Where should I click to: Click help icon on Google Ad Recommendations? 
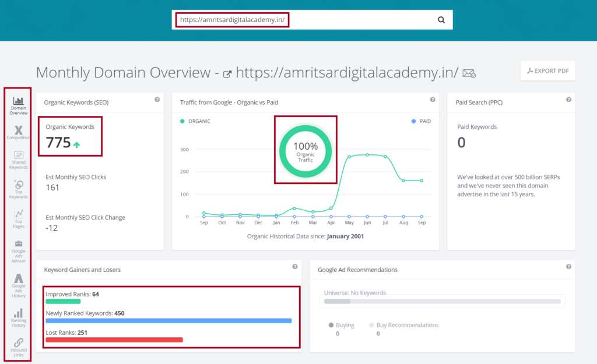point(568,267)
